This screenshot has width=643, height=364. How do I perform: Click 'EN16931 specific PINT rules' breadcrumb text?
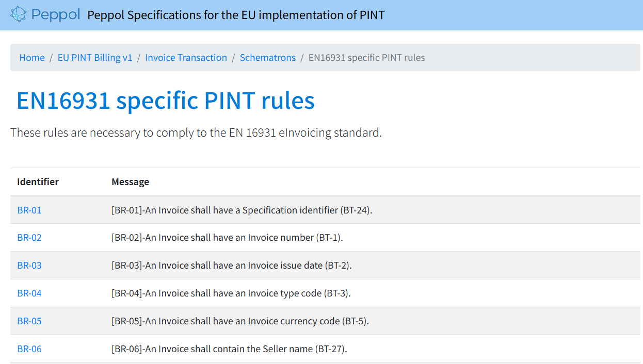[367, 57]
